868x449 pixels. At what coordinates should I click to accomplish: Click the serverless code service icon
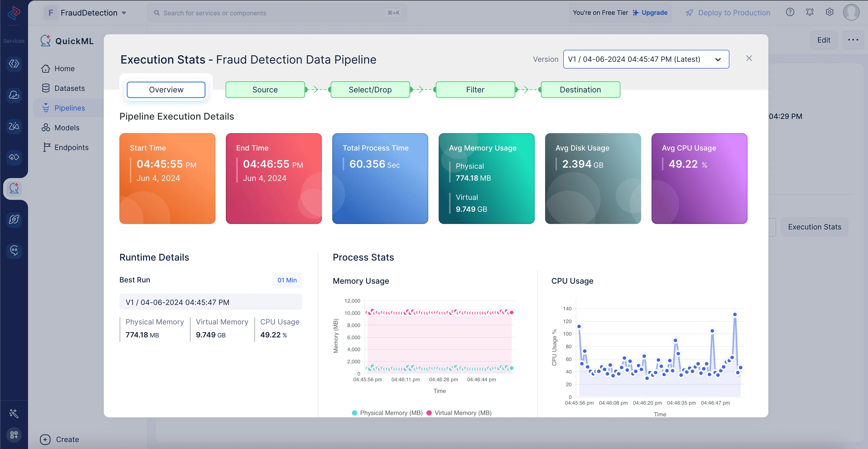[14, 64]
